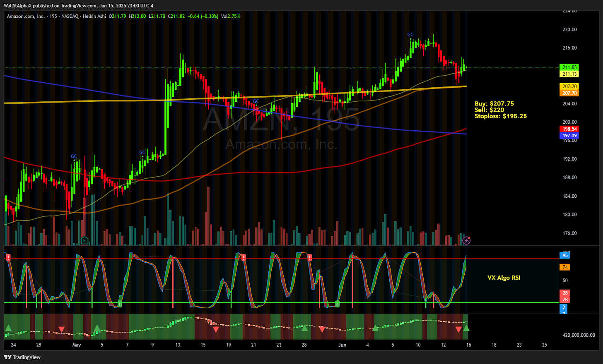The image size is (603, 364).
Task: Click the 195 interval in chart legend
Action: 54,16
